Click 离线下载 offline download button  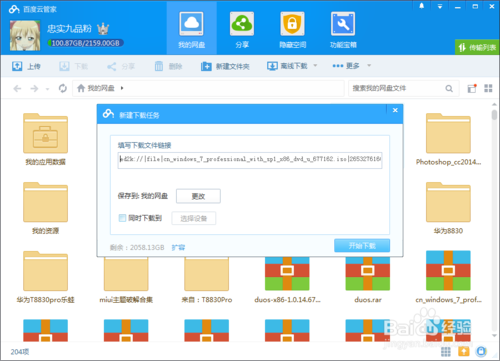click(x=287, y=66)
